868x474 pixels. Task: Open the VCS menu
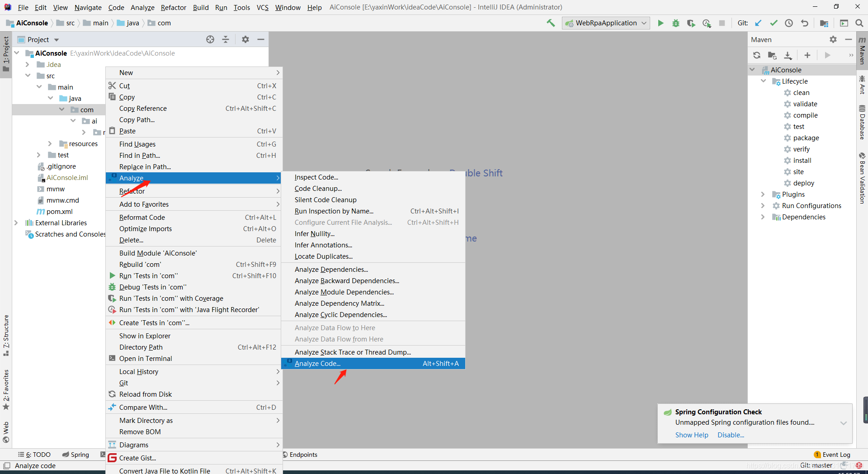pos(263,7)
